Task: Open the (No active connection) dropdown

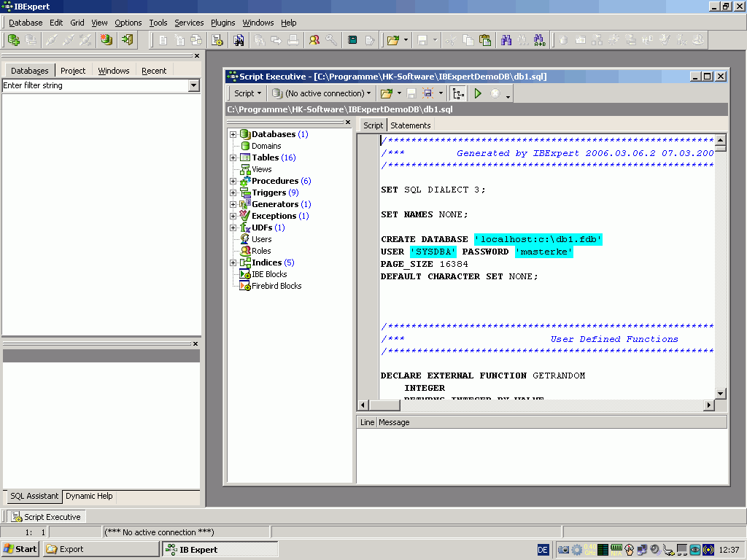Action: [321, 93]
